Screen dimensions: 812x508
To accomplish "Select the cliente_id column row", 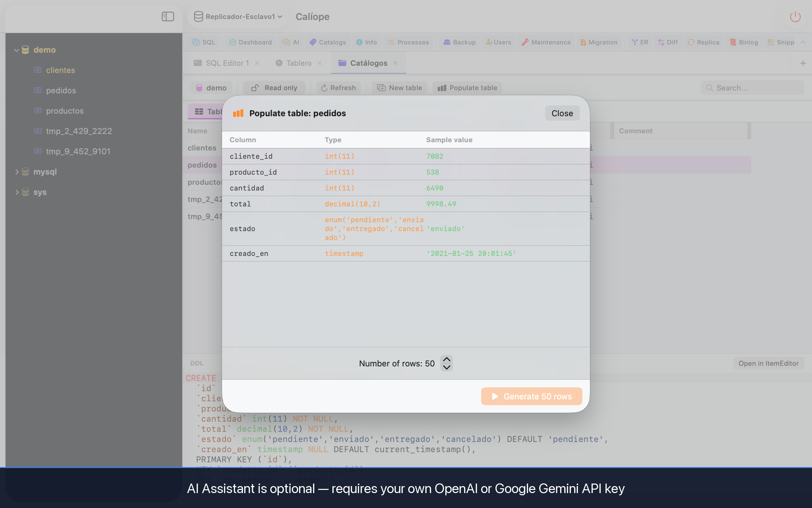I will (406, 156).
